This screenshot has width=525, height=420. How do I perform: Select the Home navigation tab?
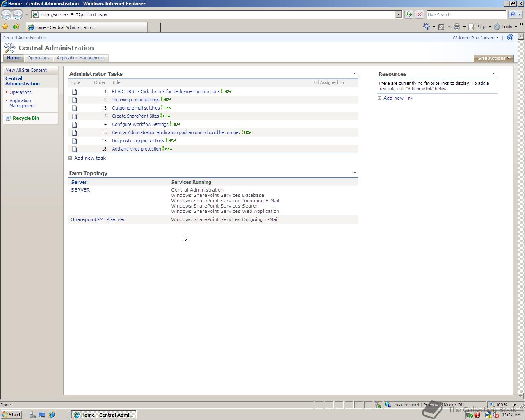[14, 58]
